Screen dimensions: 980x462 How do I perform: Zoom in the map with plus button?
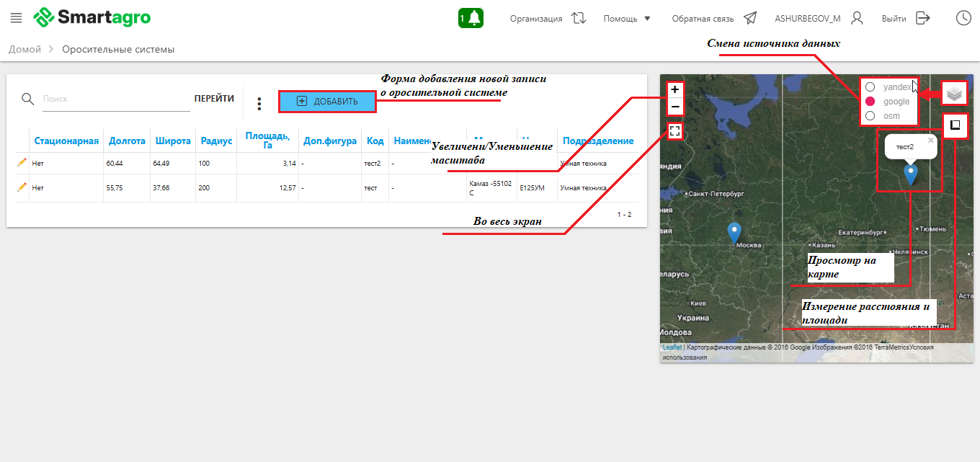(x=674, y=90)
